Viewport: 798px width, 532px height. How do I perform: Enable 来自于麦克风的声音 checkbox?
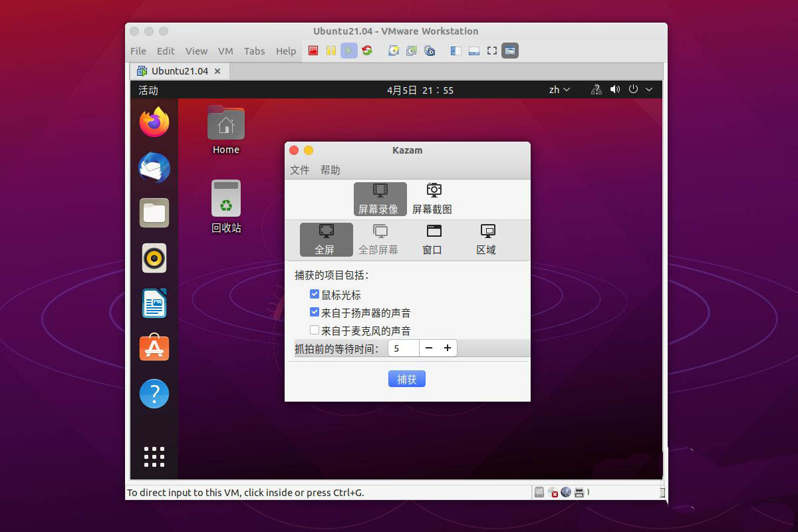[x=315, y=330]
